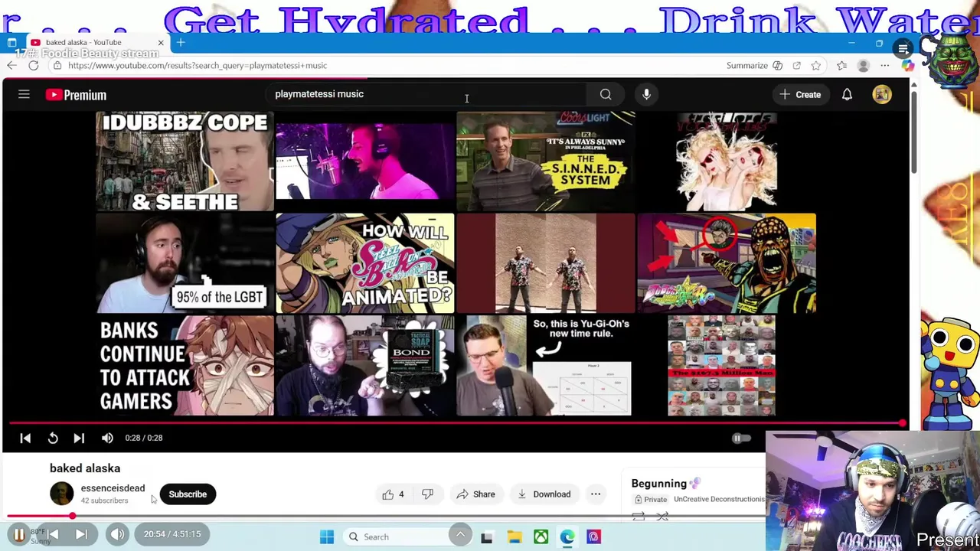The height and width of the screenshot is (551, 980).
Task: Add the page to favorites with the star
Action: [816, 66]
